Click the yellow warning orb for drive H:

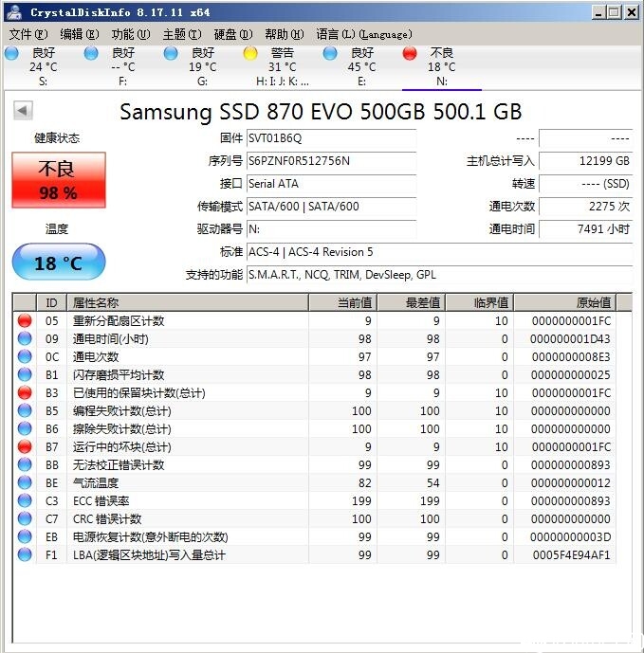250,53
